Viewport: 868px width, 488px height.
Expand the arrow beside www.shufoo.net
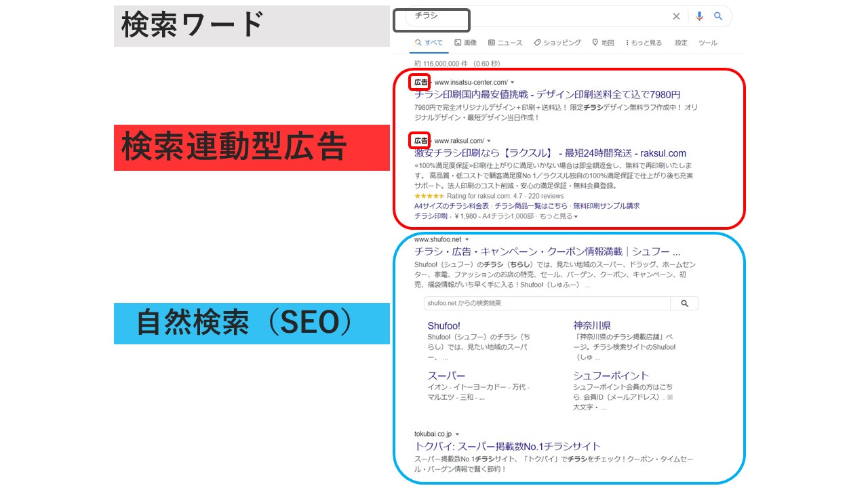coord(467,240)
